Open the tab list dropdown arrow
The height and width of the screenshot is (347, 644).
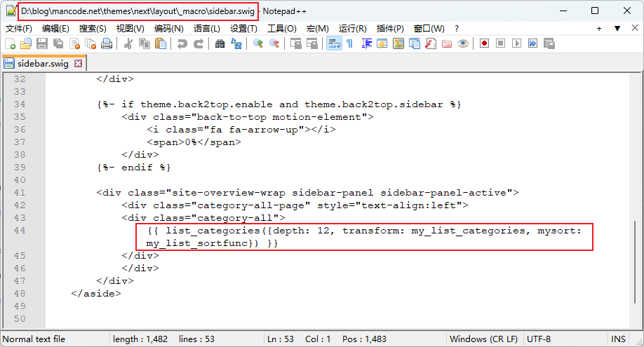pos(617,29)
